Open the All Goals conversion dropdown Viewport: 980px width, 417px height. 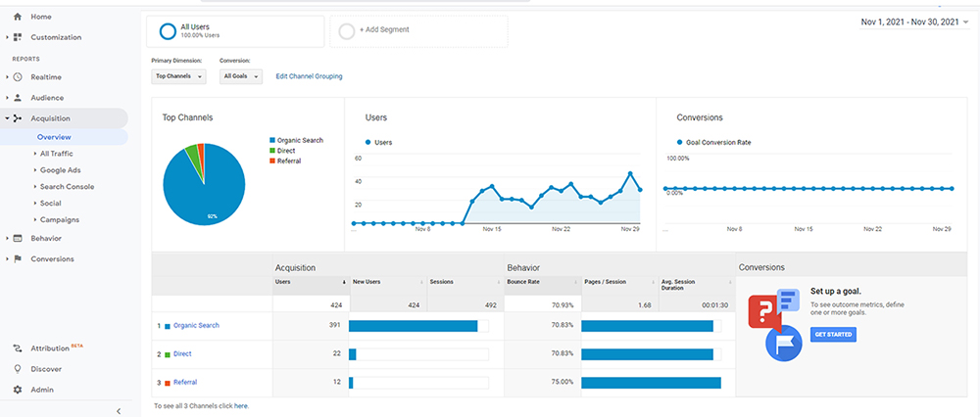tap(241, 76)
